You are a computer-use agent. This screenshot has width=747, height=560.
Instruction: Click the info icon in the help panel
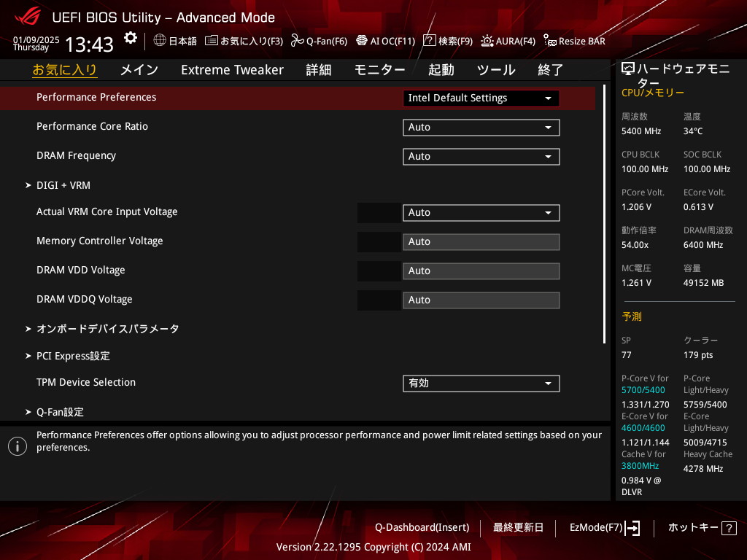click(18, 446)
